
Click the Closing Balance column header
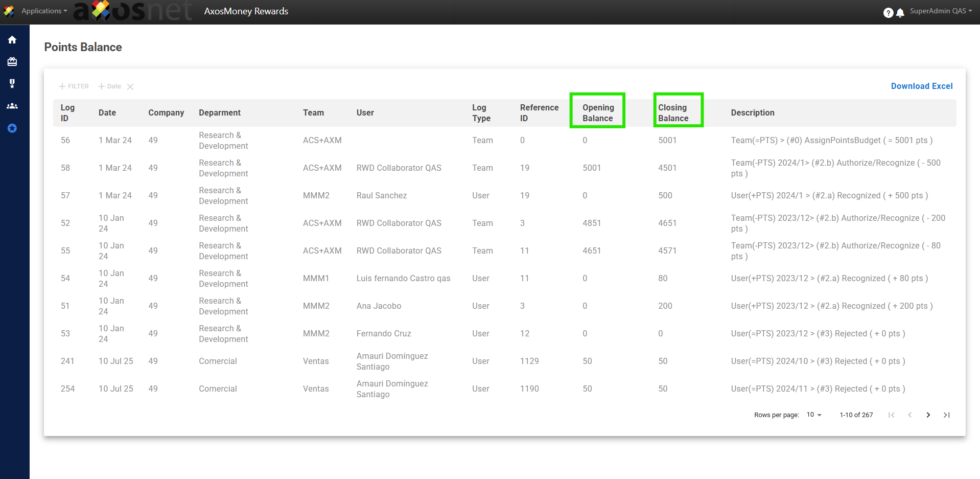point(673,113)
